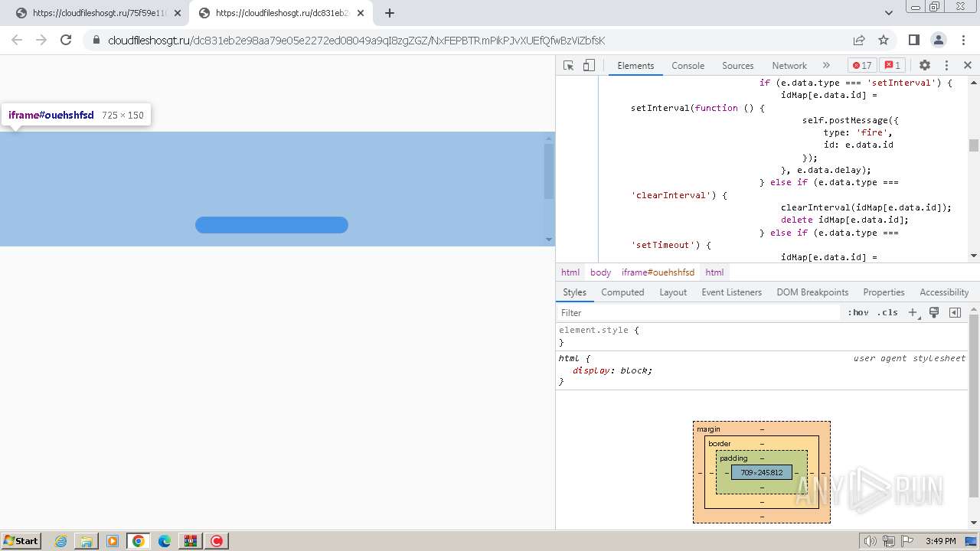The height and width of the screenshot is (551, 980).
Task: Open the tab search dropdown arrow
Action: (x=888, y=13)
